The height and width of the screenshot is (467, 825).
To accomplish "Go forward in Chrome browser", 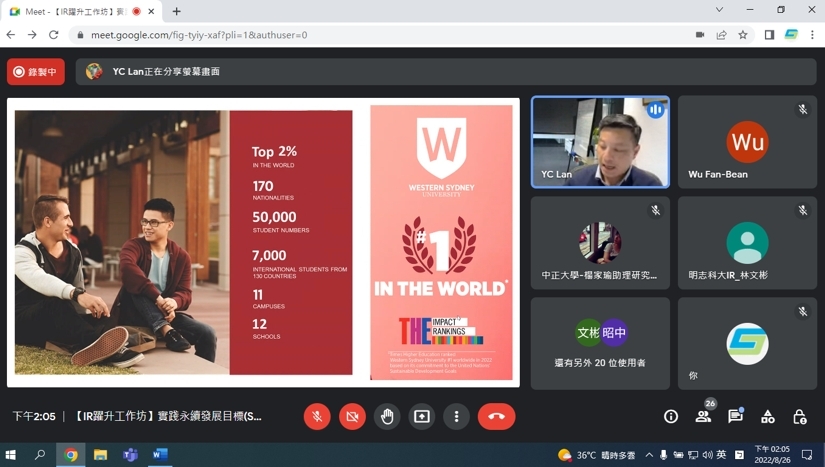I will coord(32,35).
